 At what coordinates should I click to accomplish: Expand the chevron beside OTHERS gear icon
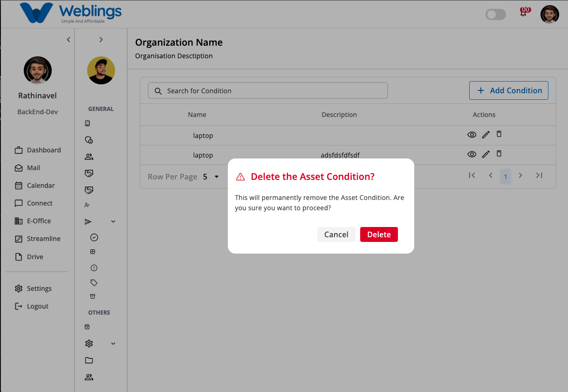point(113,344)
